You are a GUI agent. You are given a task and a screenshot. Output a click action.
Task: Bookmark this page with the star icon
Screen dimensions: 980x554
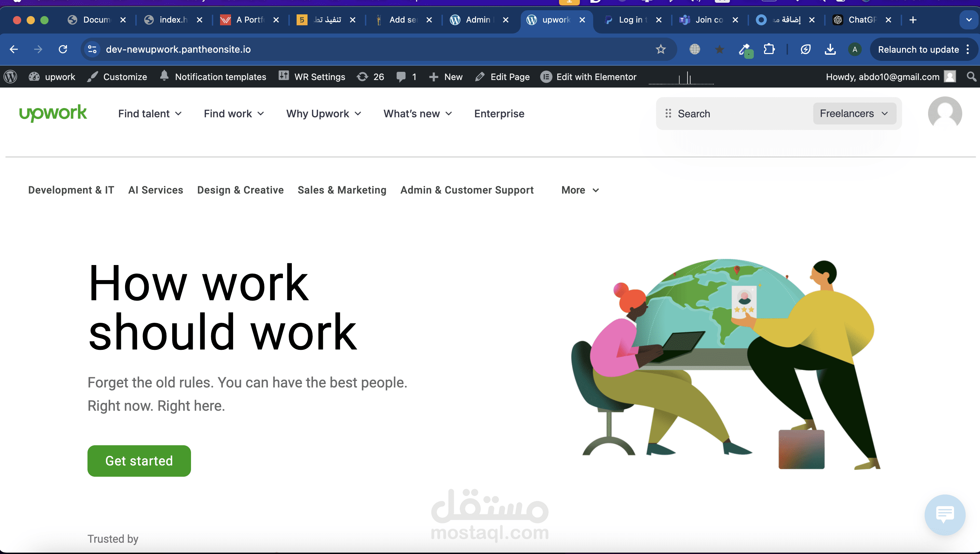[x=661, y=49]
